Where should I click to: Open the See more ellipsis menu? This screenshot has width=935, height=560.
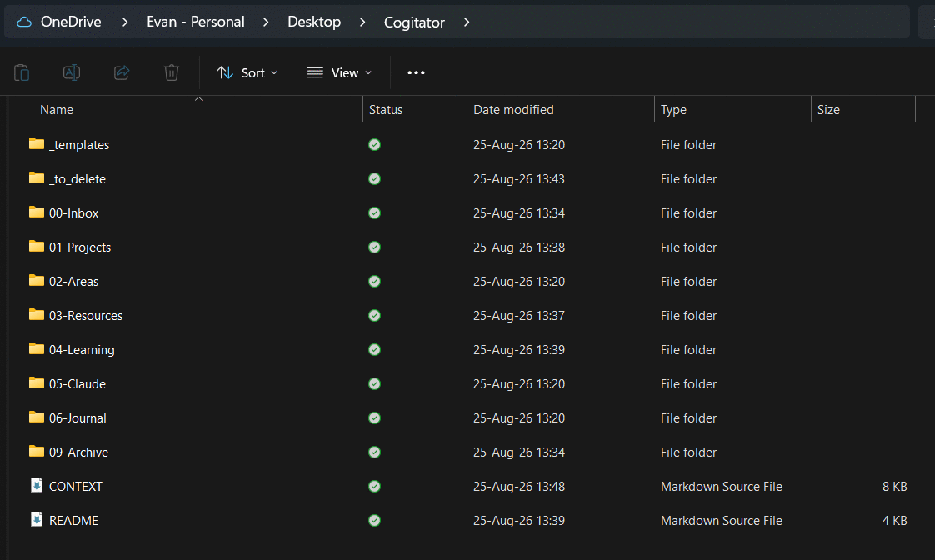(416, 72)
